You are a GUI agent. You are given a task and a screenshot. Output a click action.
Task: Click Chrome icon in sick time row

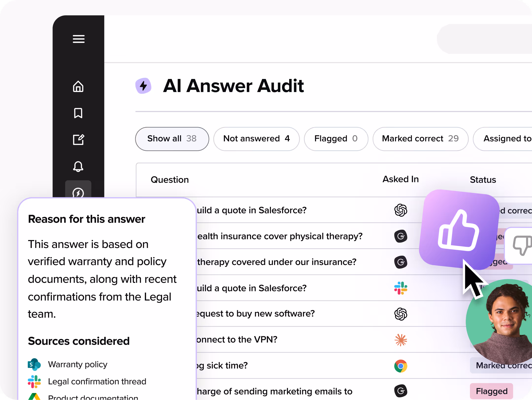pyautogui.click(x=401, y=366)
